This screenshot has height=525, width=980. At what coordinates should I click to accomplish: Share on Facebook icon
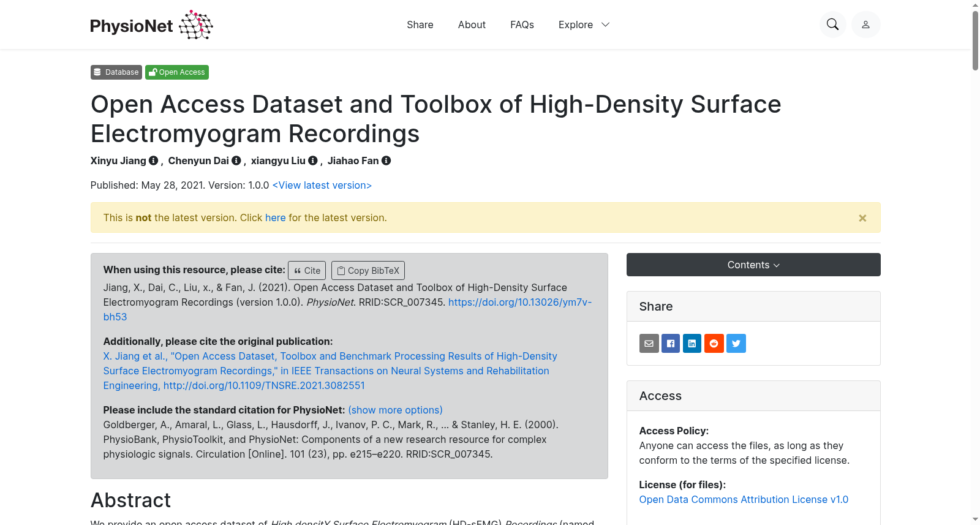coord(671,343)
